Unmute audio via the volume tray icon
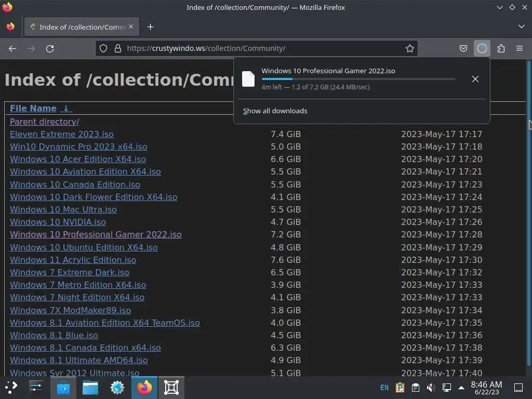 click(431, 387)
